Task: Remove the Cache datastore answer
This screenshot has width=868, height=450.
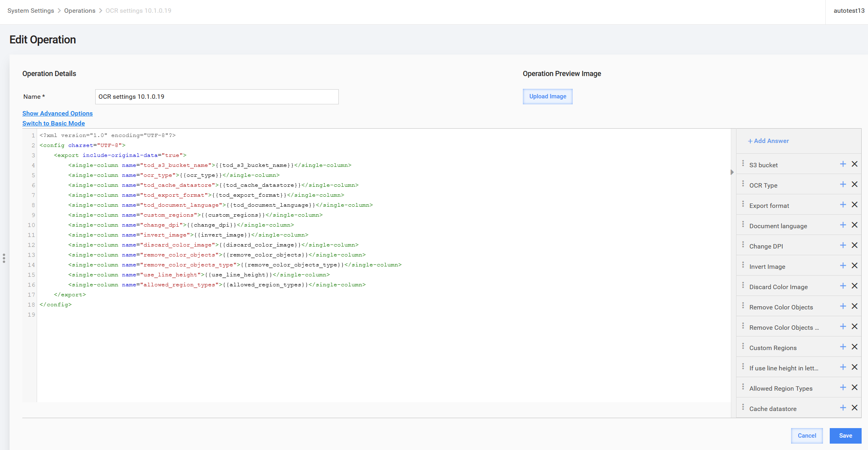Action: (x=854, y=408)
